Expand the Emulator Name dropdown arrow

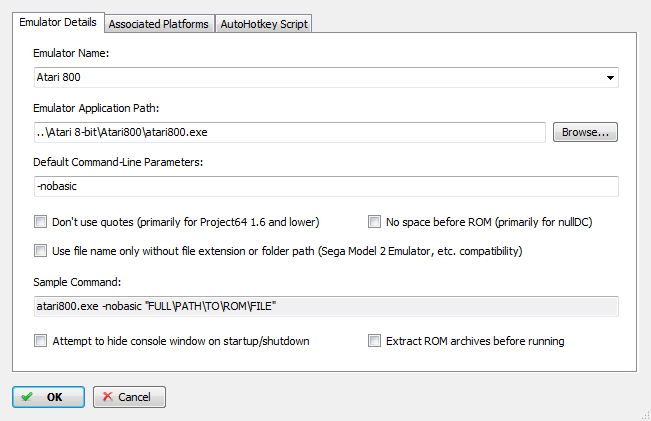(x=610, y=78)
